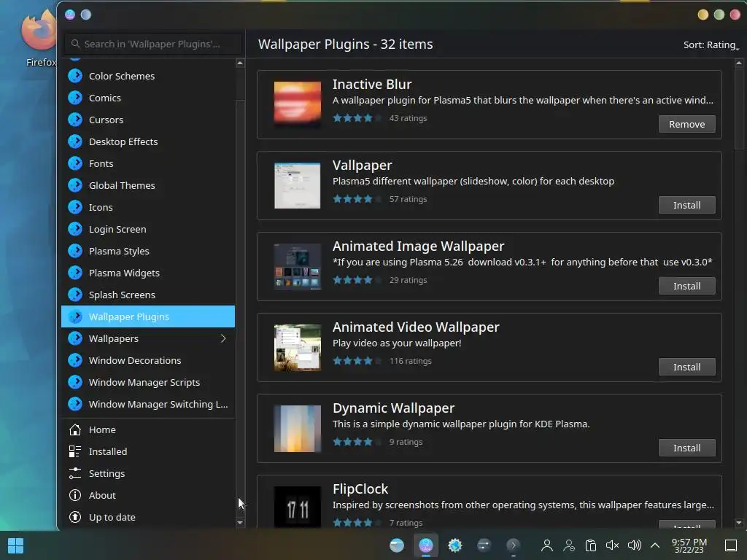747x560 pixels.
Task: Click the About info icon
Action: [75, 495]
